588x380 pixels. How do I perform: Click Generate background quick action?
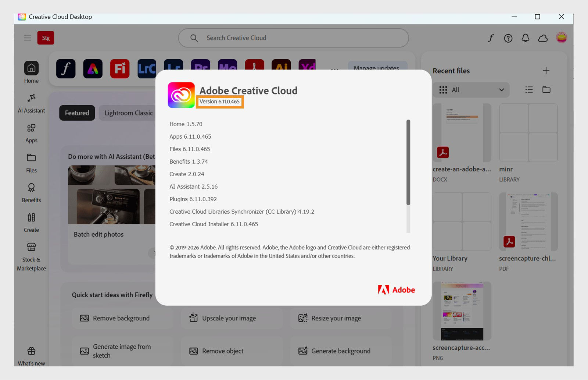click(340, 351)
